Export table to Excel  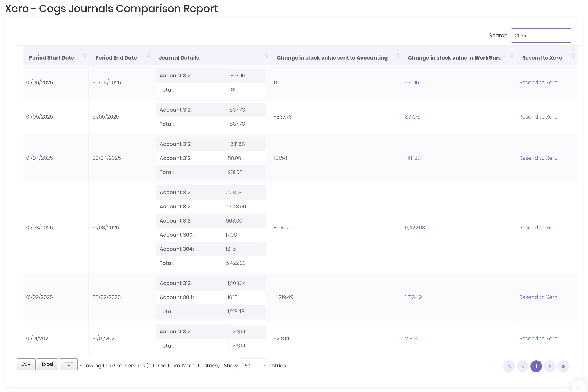[x=47, y=364]
